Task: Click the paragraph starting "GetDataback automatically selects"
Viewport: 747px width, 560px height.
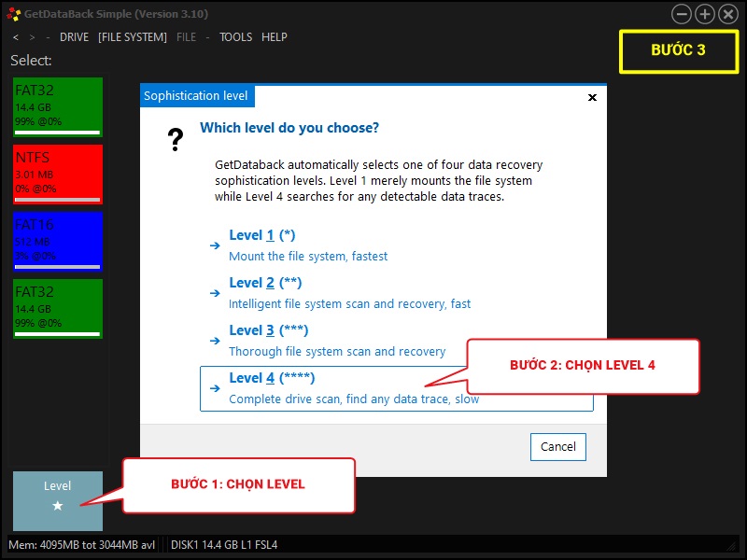Action: coord(379,180)
